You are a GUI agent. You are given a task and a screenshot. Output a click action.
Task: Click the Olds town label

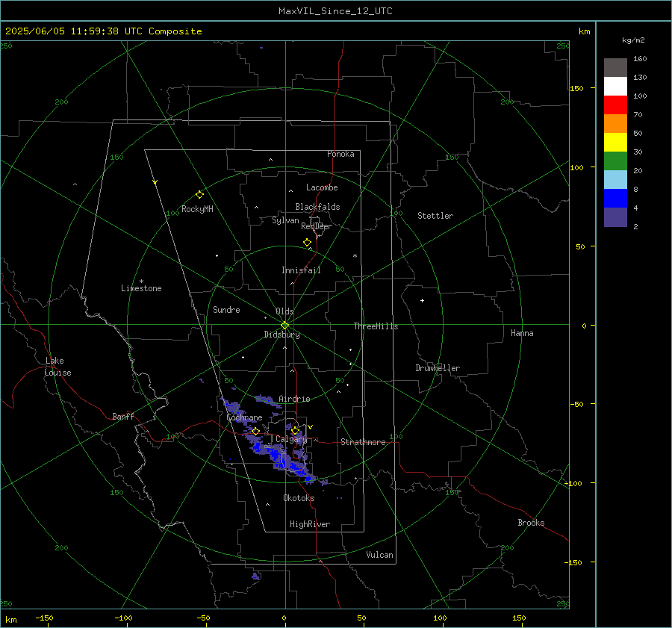tap(284, 311)
